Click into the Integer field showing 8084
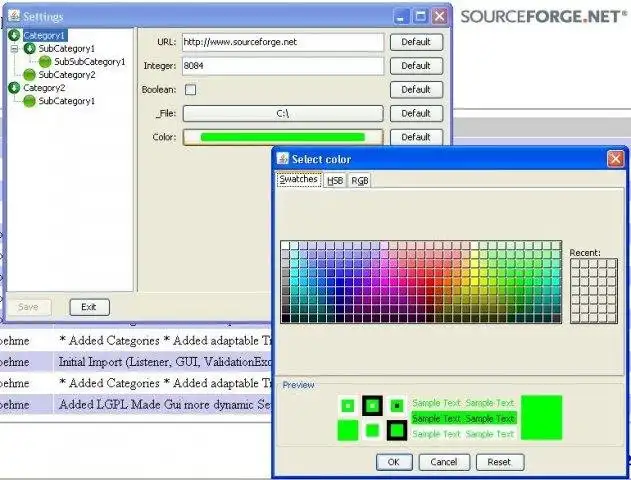The width and height of the screenshot is (631, 480). [283, 66]
